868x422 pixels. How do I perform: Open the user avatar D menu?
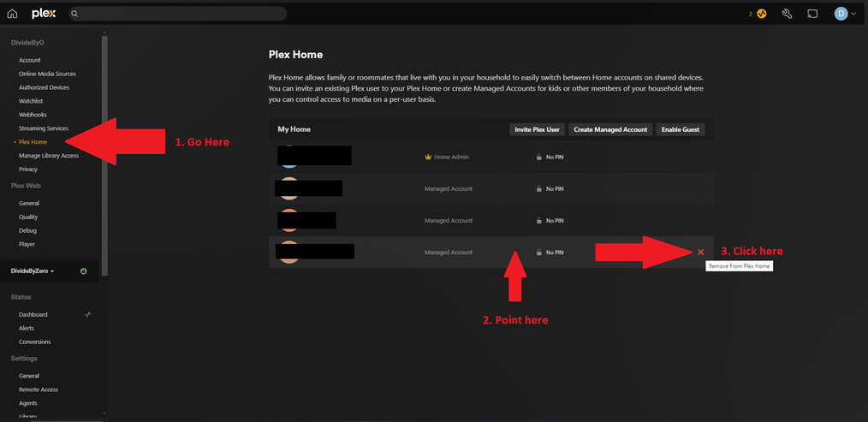tap(845, 14)
